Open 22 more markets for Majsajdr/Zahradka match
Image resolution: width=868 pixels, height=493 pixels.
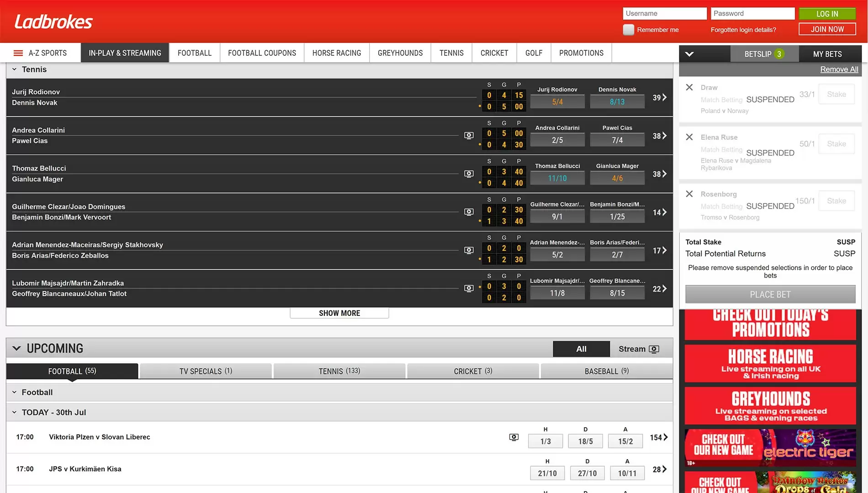(660, 289)
